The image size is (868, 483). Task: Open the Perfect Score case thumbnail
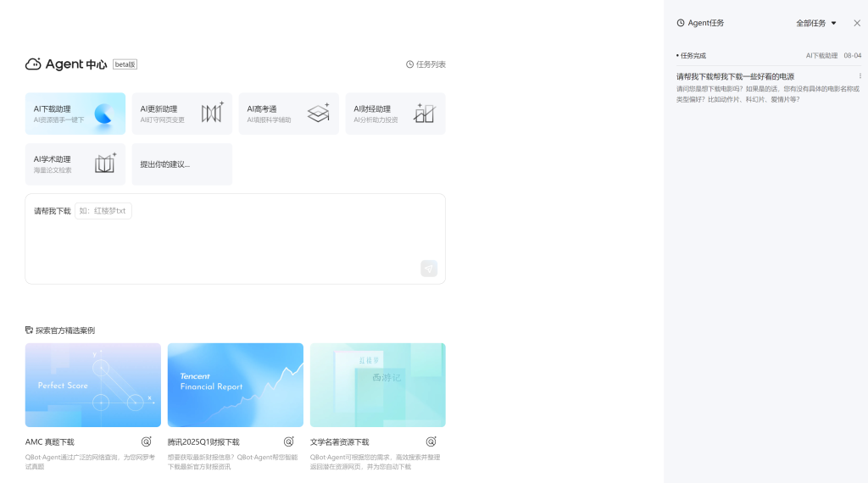[x=93, y=385]
